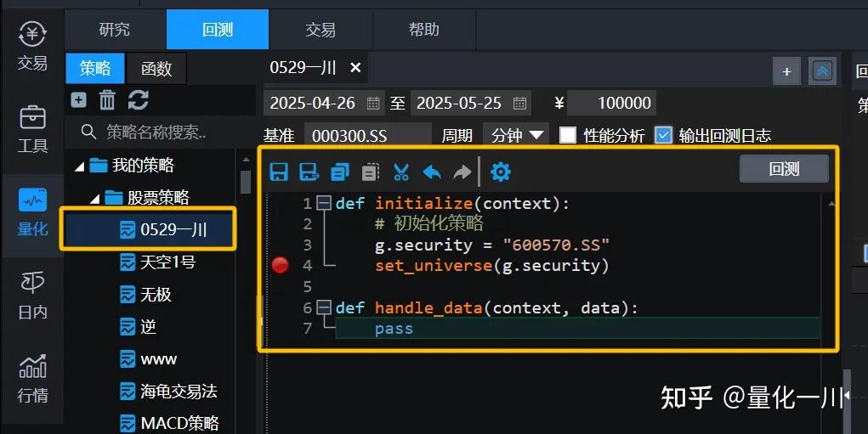
Task: Click the "pass" code on line 7
Action: click(394, 329)
